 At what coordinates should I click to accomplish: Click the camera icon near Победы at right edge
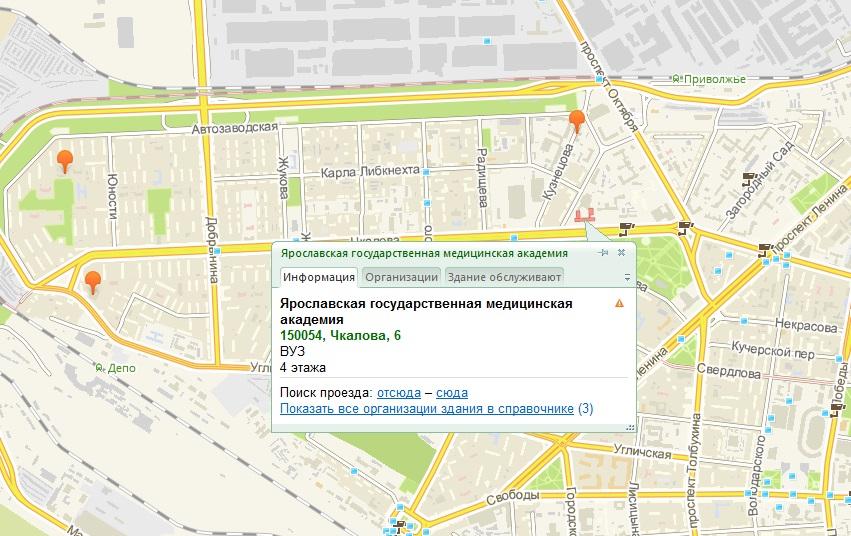click(836, 410)
